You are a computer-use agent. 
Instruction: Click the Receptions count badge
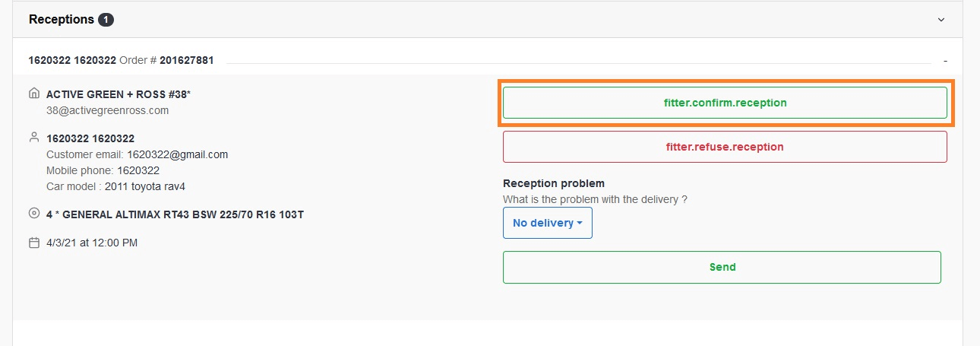click(106, 20)
